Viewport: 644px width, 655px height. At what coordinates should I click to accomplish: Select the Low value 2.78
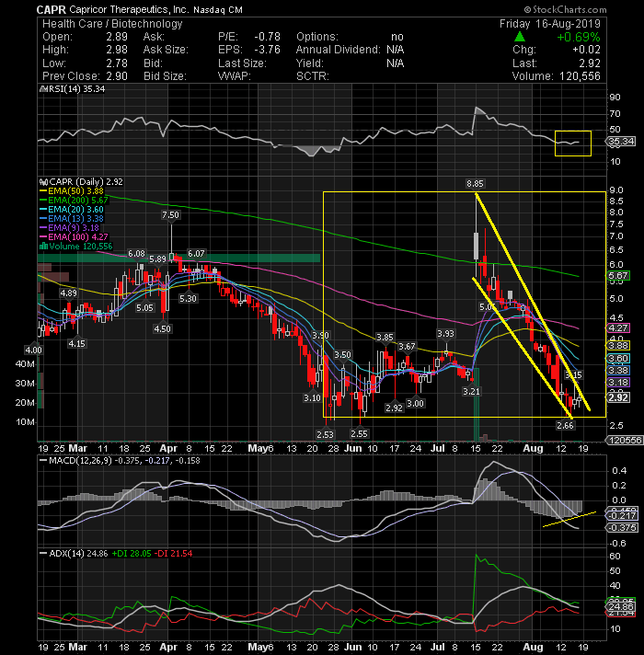pyautogui.click(x=117, y=63)
